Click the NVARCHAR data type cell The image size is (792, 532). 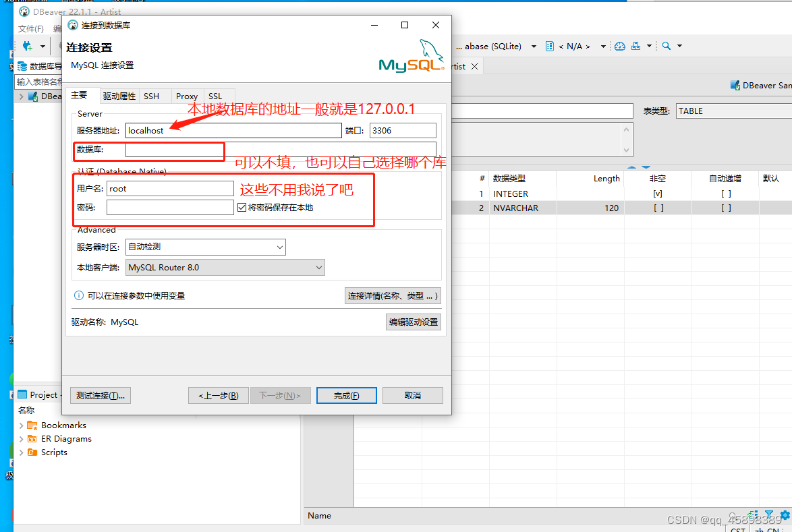click(x=522, y=208)
